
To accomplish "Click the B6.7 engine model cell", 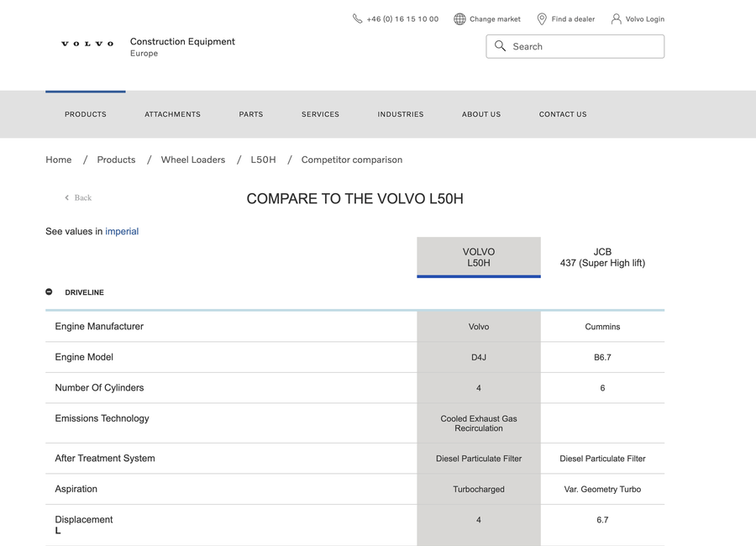I will pos(602,357).
